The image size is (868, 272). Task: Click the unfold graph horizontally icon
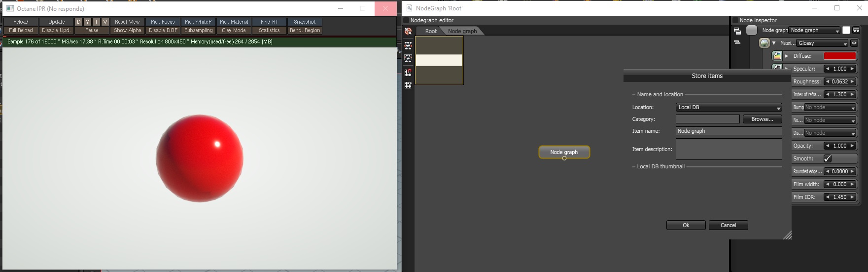408,45
